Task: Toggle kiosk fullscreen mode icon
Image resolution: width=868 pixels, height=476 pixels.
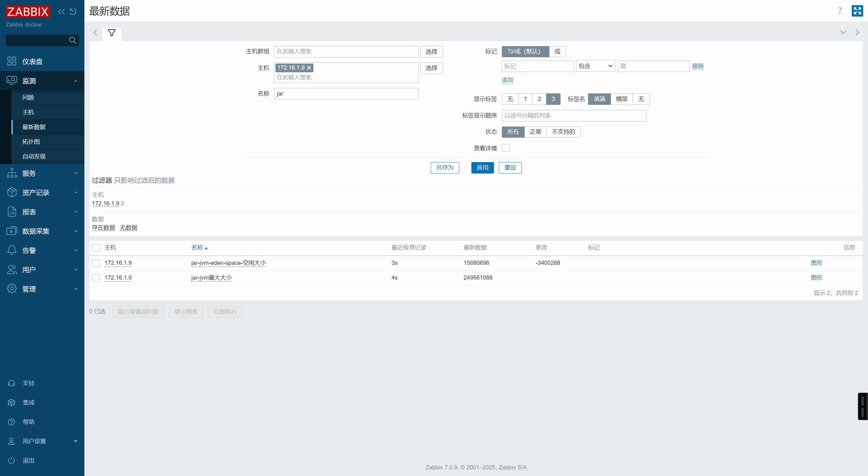Action: pyautogui.click(x=857, y=11)
